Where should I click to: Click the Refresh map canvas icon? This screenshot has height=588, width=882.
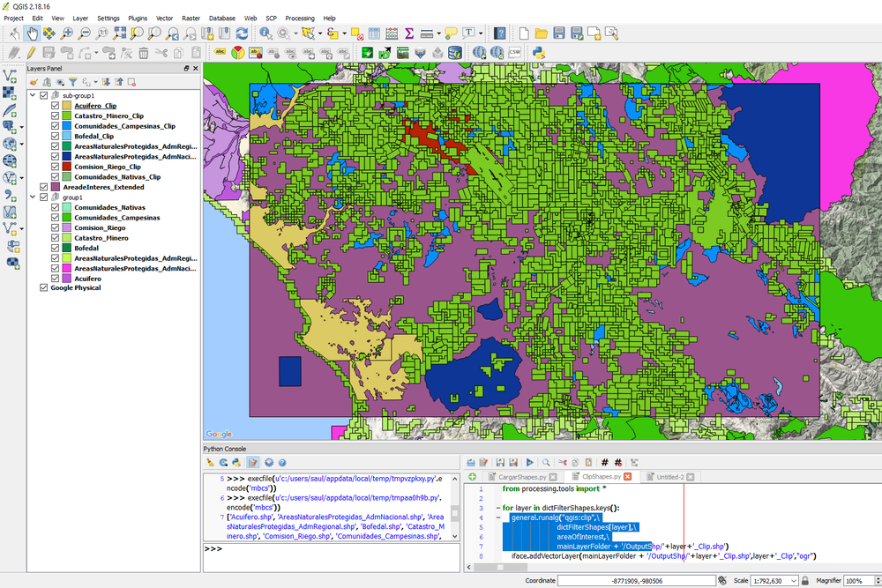tap(242, 33)
